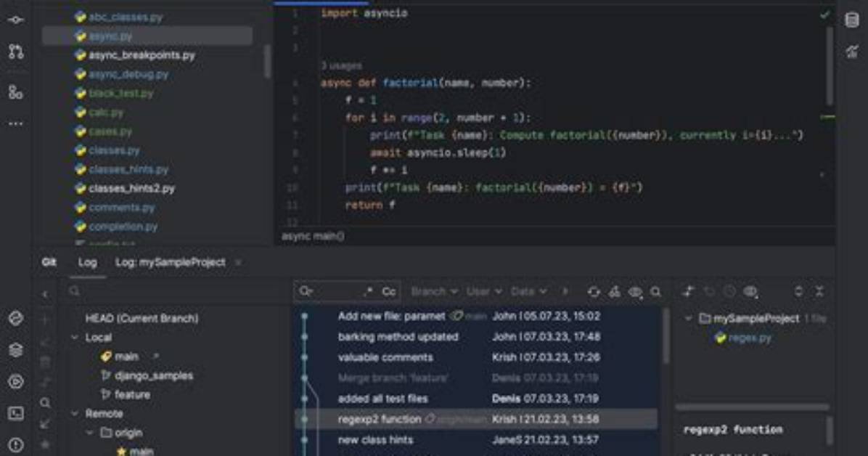Click the Git tool window label

pyautogui.click(x=49, y=263)
